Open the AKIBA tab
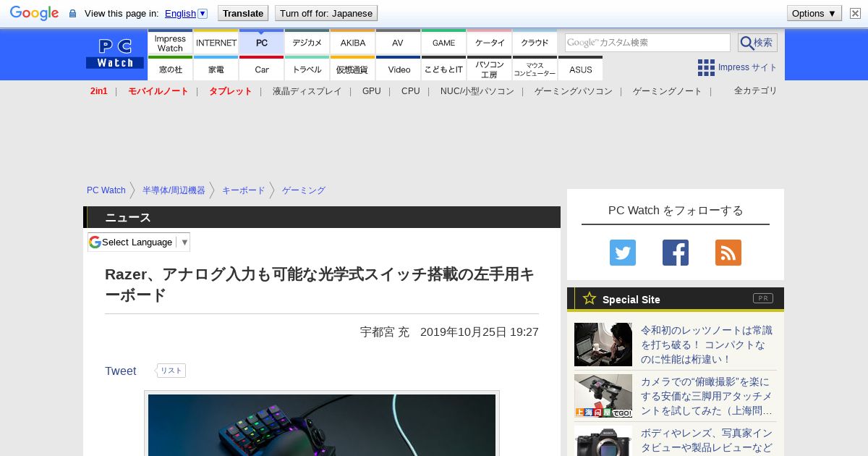The height and width of the screenshot is (456, 868). coord(353,43)
